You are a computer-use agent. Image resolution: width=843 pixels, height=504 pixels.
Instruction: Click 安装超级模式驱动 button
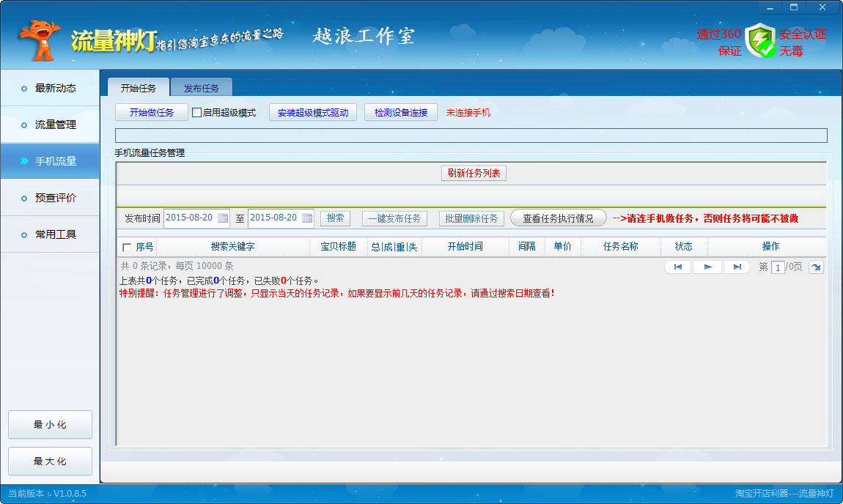click(313, 112)
